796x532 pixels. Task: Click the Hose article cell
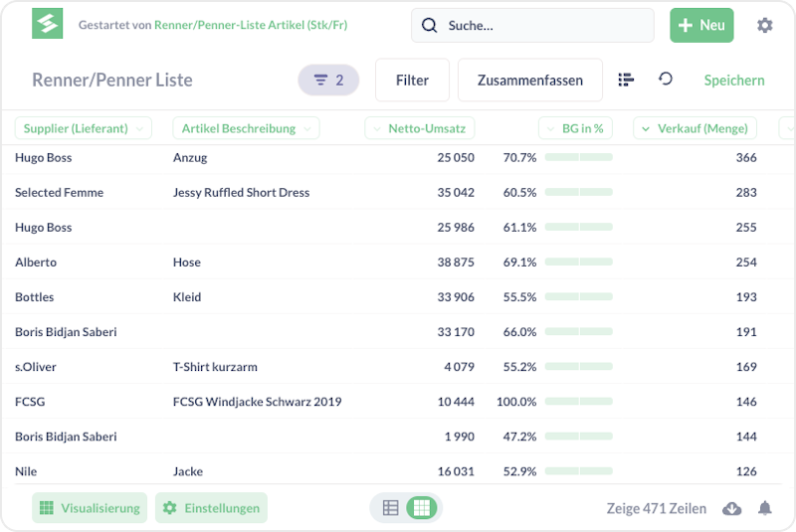click(187, 263)
